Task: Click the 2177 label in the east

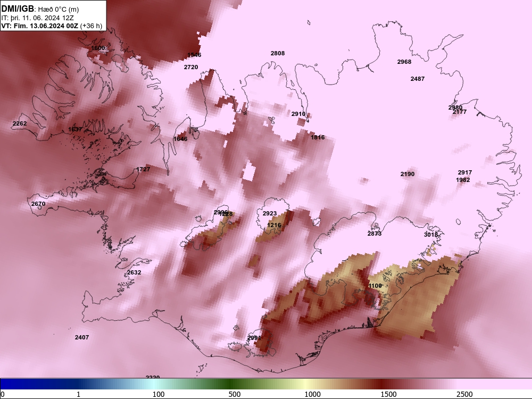Action: [460, 112]
